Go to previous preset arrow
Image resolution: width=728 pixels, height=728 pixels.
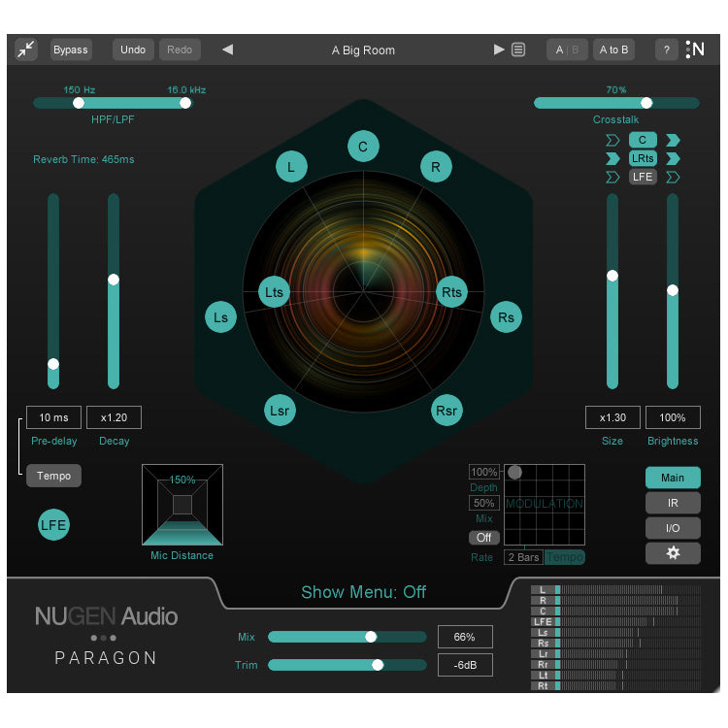(227, 50)
